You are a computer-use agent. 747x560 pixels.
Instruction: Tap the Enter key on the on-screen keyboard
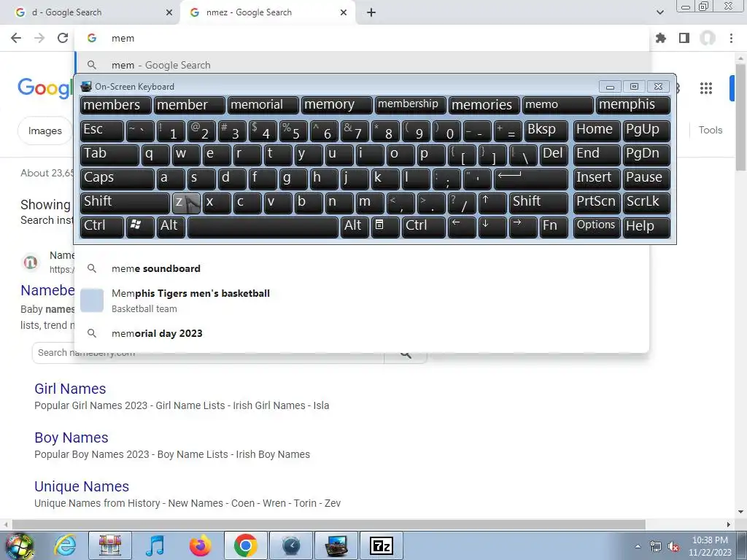531,179
